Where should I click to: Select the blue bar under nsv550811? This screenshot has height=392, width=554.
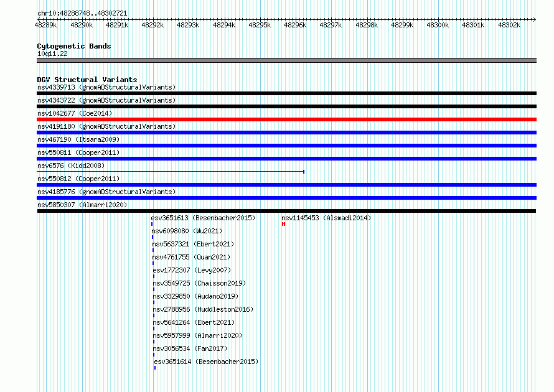[x=286, y=159]
